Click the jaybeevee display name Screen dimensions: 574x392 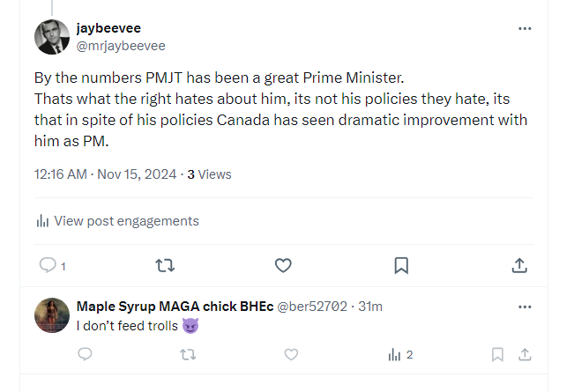tap(108, 28)
